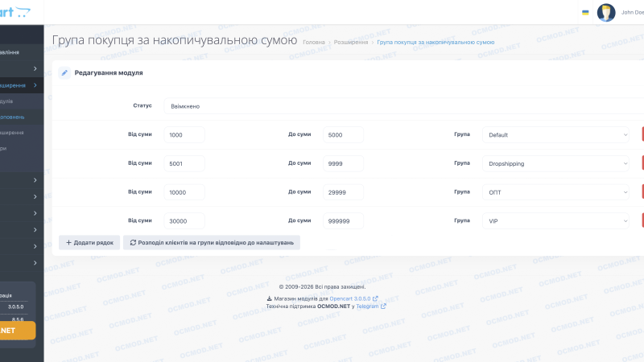
Task: Click the orange NET button in sidebar
Action: (x=18, y=331)
